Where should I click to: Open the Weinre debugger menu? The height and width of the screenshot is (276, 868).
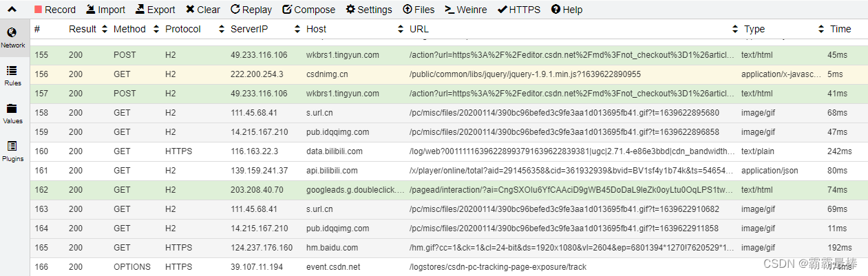tap(466, 10)
